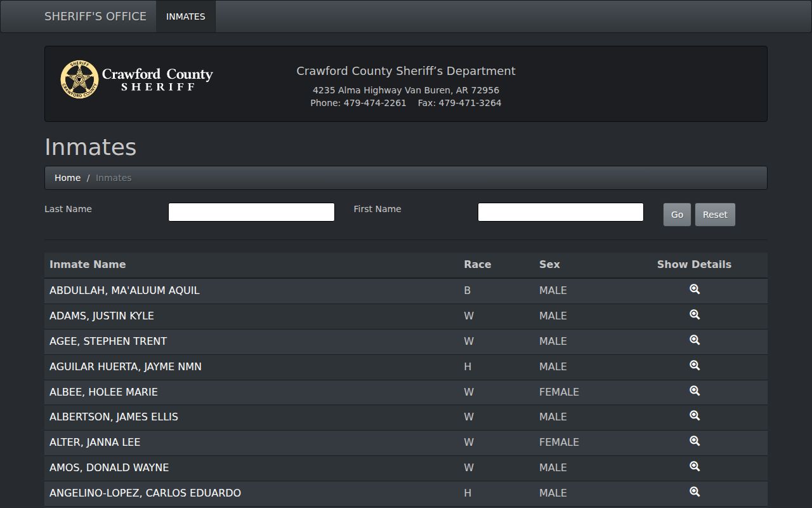
Task: Select name ALBERTSON, JAMES ELLIS
Action: tap(114, 417)
